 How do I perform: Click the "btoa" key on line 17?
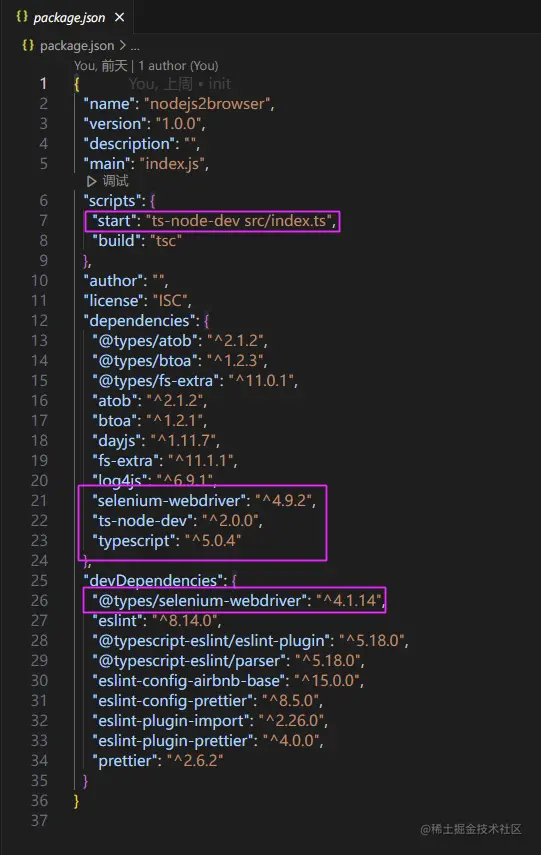pos(115,421)
